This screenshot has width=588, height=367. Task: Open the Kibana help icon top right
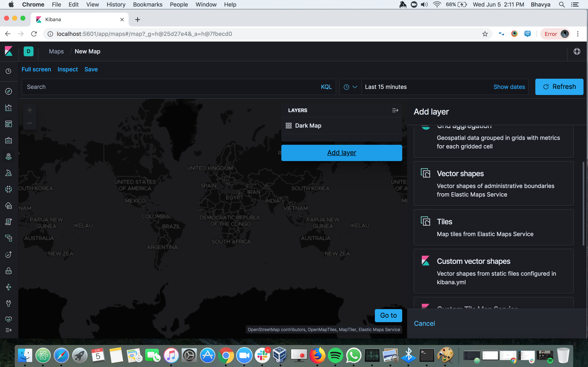click(577, 51)
